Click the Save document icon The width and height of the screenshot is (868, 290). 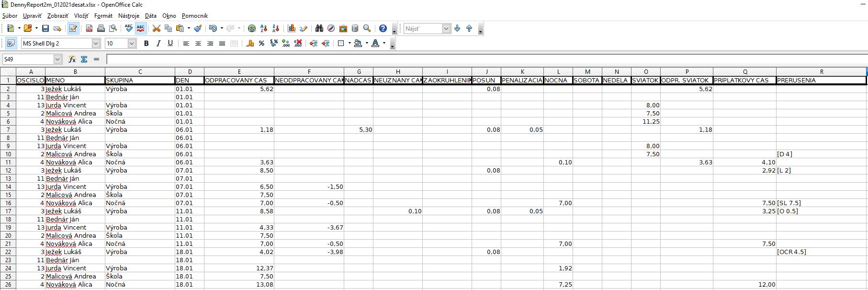click(x=45, y=29)
